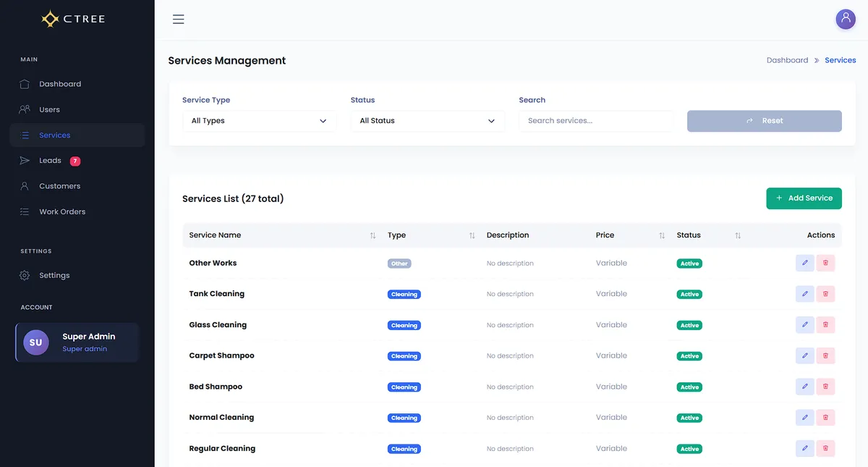The image size is (868, 467).
Task: Open the hamburger menu
Action: (178, 19)
